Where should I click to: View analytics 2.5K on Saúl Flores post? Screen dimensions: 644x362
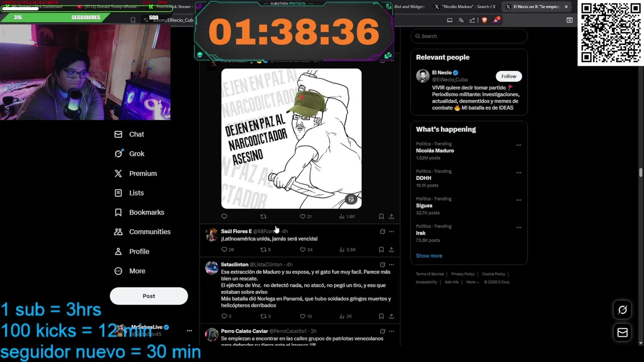[347, 249]
